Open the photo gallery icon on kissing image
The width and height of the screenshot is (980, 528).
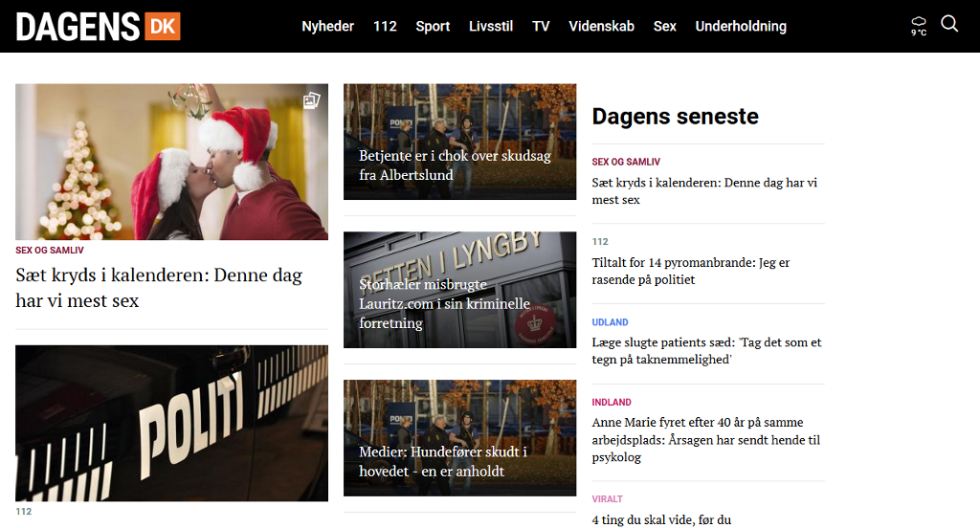[x=311, y=100]
